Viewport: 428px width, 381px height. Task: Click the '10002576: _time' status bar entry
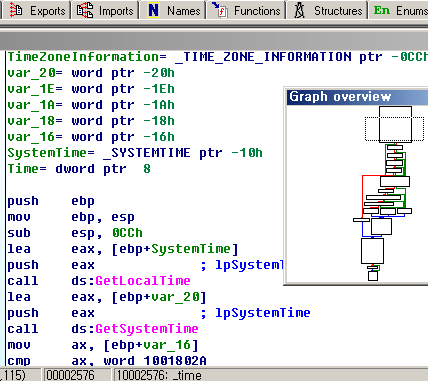(x=159, y=375)
